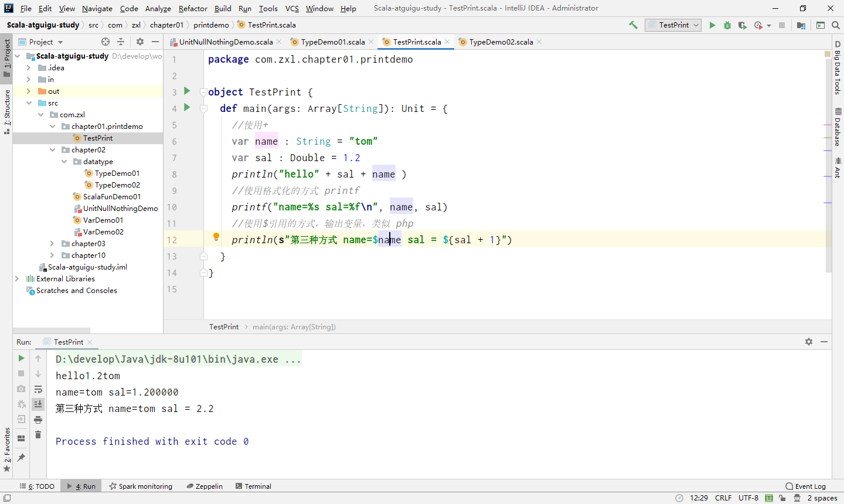Run with profiler icon
The image size is (844, 504).
(758, 25)
